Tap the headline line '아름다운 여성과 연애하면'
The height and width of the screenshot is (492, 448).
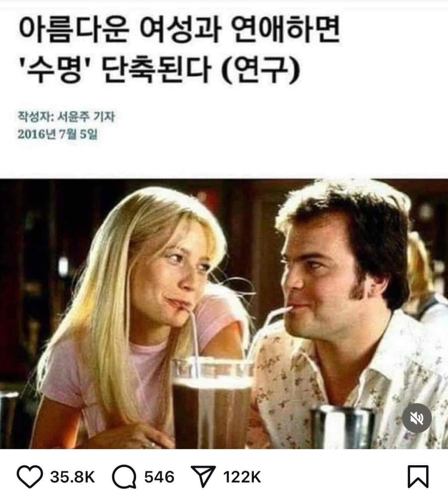[x=179, y=30]
